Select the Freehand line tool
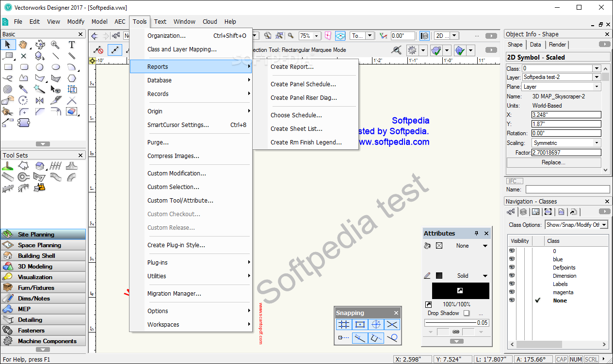The height and width of the screenshot is (364, 613). click(8, 78)
